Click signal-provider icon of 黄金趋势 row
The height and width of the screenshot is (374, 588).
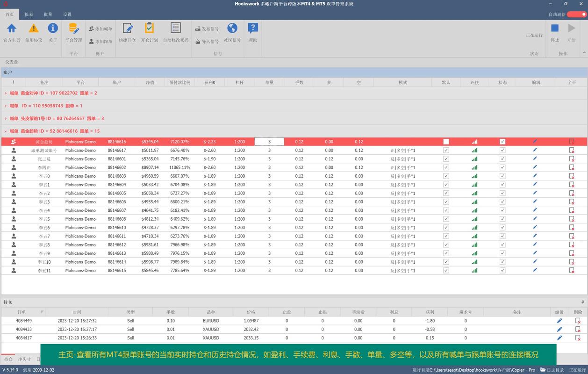(14, 142)
